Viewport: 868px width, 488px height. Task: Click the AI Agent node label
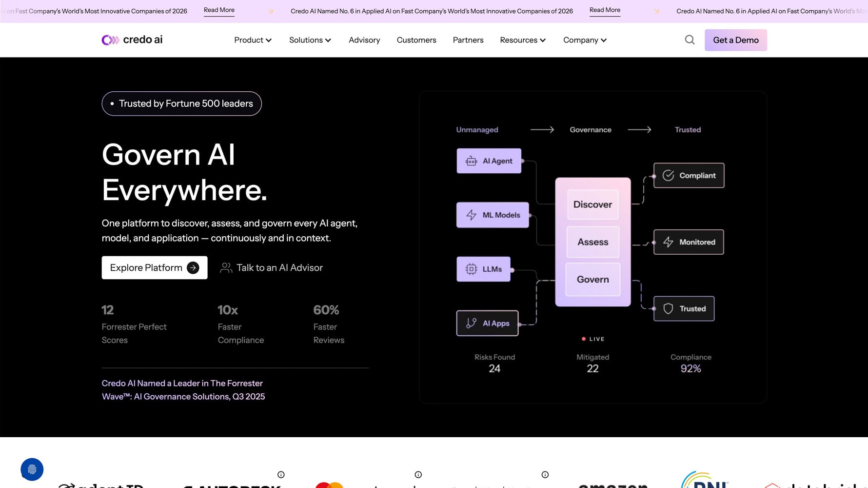pyautogui.click(x=497, y=161)
